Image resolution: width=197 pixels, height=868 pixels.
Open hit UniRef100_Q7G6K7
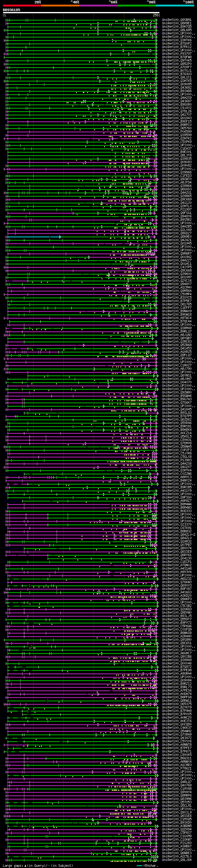pyautogui.click(x=176, y=403)
